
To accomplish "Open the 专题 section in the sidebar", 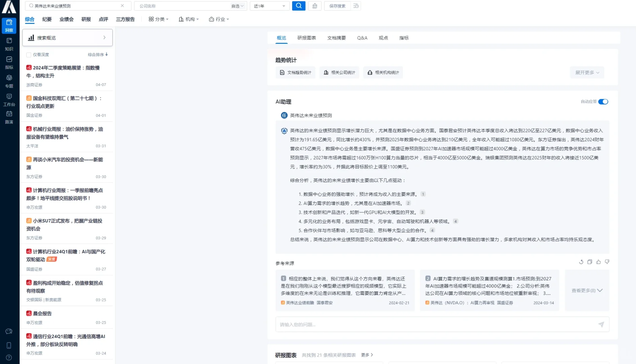I will click(x=9, y=81).
